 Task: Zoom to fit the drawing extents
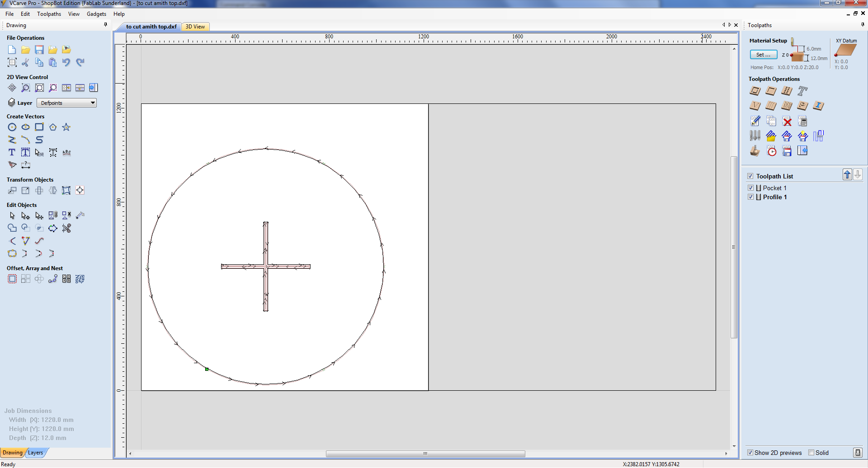point(39,88)
